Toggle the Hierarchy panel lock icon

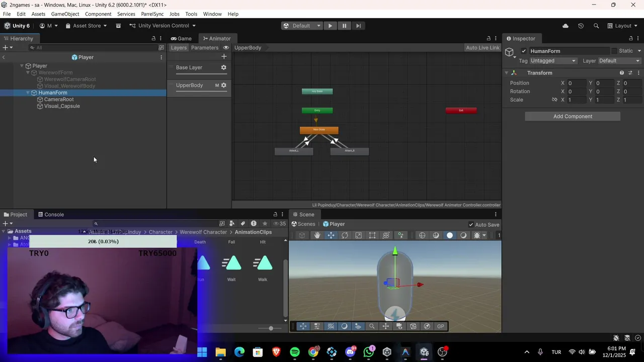point(153,38)
